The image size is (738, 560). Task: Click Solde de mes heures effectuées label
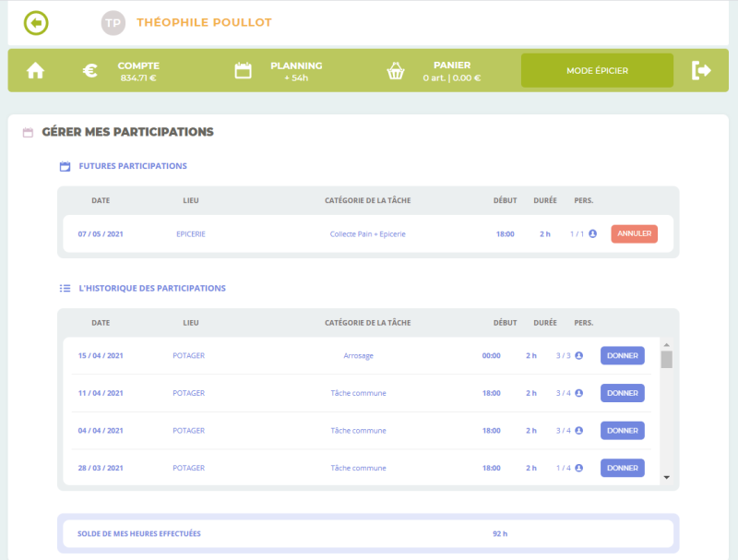point(139,533)
